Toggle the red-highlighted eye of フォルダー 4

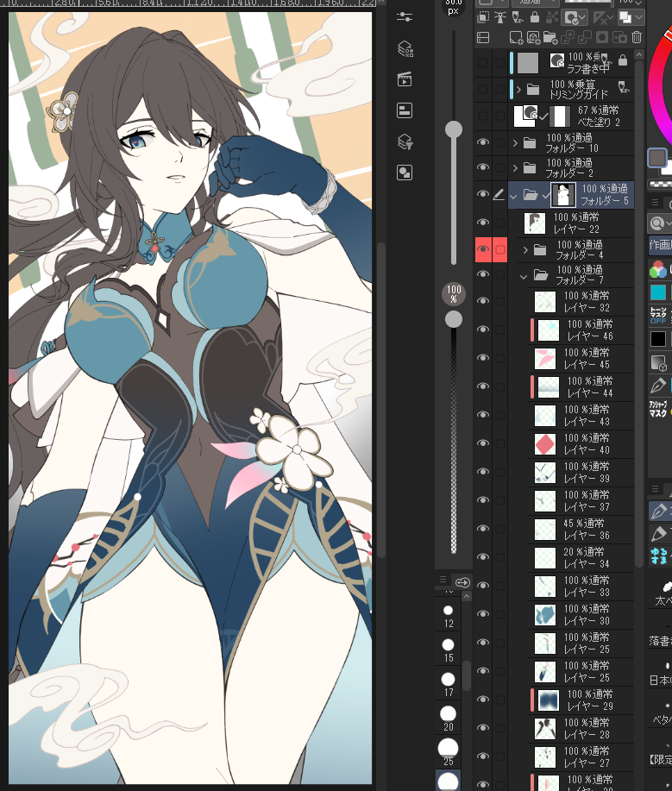click(x=483, y=249)
